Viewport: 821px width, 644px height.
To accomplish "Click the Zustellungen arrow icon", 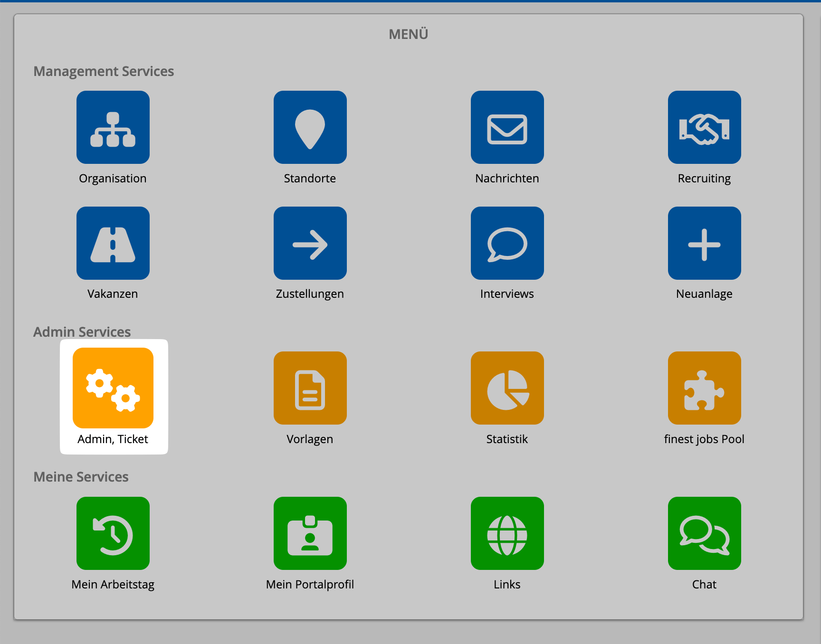I will pyautogui.click(x=310, y=243).
